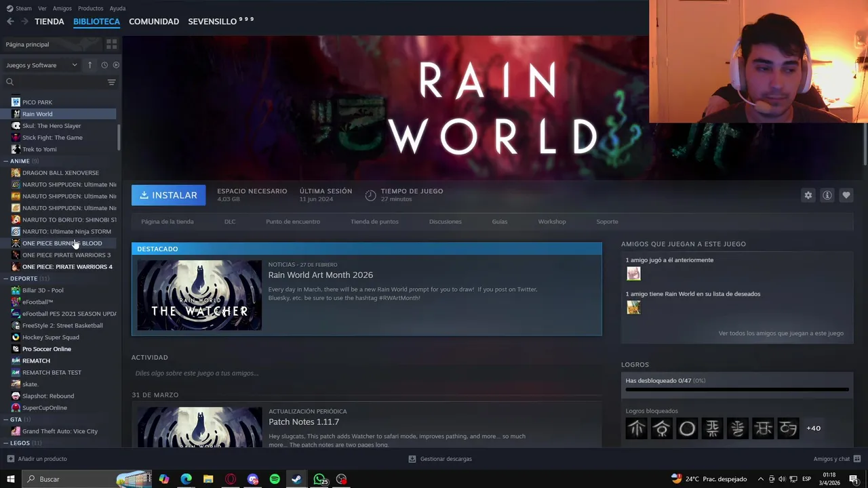This screenshot has width=868, height=488.
Task: Open File Explorer from taskbar
Action: pos(208,479)
